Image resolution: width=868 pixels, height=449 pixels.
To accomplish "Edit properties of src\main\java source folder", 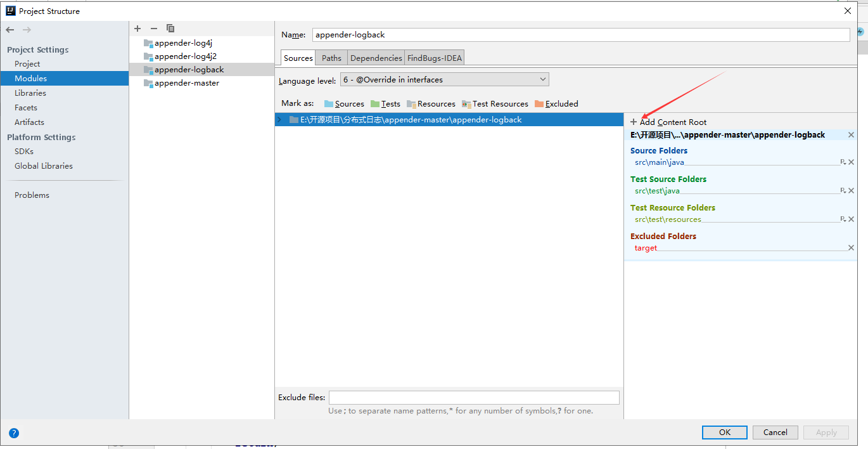I will 843,162.
